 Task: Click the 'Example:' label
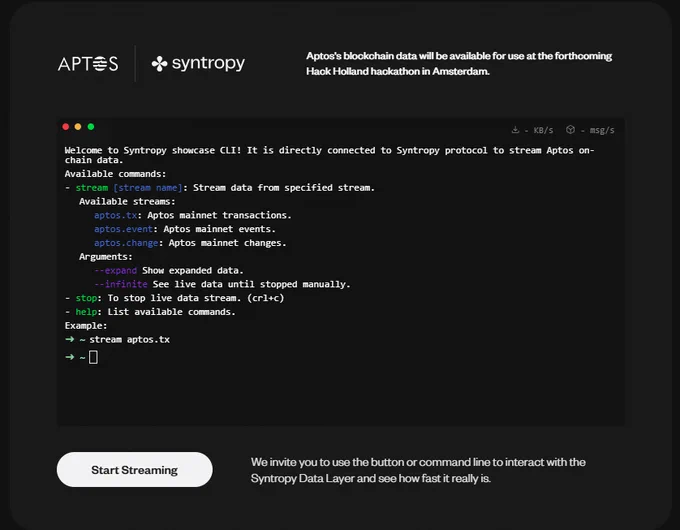(x=86, y=326)
